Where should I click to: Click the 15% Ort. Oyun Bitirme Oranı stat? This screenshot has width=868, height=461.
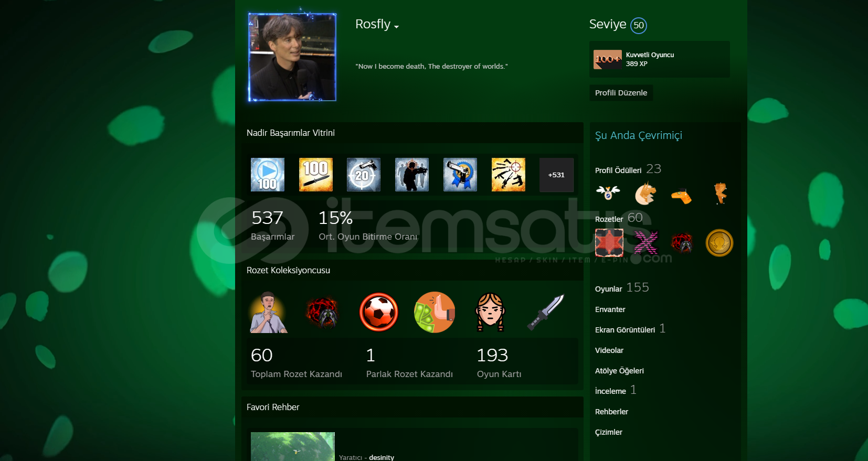click(368, 225)
